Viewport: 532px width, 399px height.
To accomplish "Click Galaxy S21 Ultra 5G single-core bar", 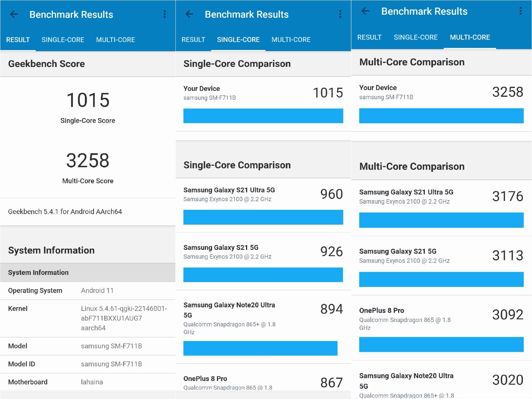I will (x=263, y=217).
